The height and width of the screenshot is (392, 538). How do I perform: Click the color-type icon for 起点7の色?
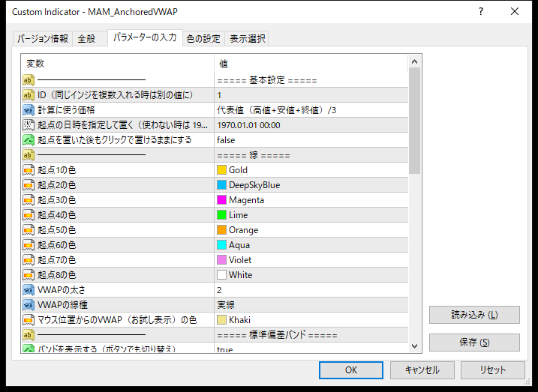click(29, 260)
